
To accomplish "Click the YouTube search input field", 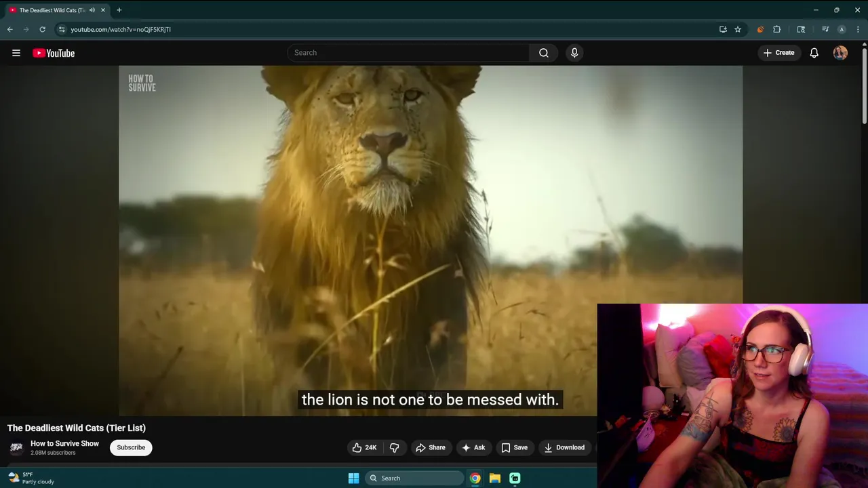I will click(x=409, y=53).
